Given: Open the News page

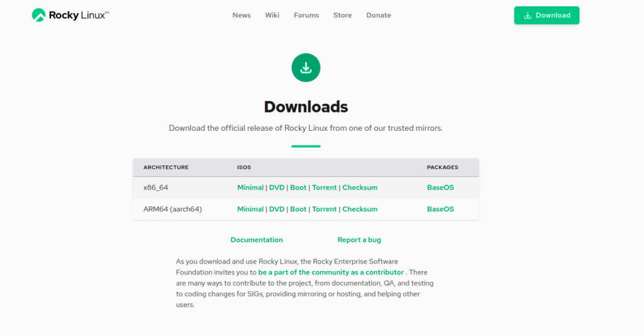Looking at the screenshot, I should 241,15.
